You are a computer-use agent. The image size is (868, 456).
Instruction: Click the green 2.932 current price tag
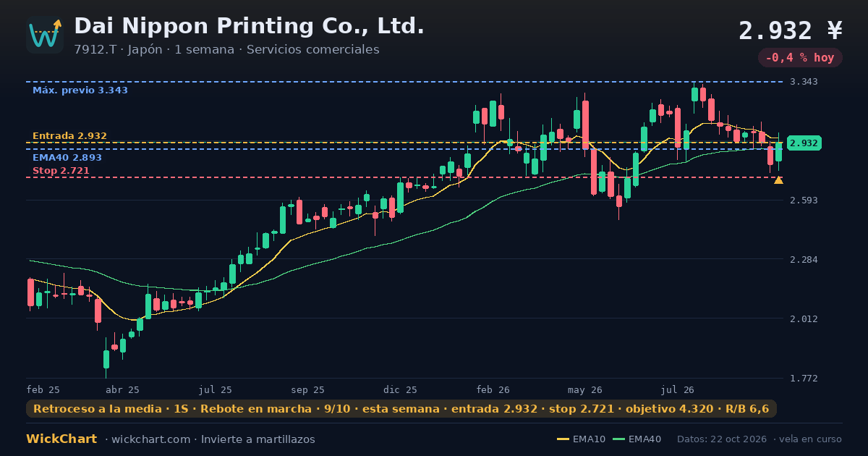point(804,143)
